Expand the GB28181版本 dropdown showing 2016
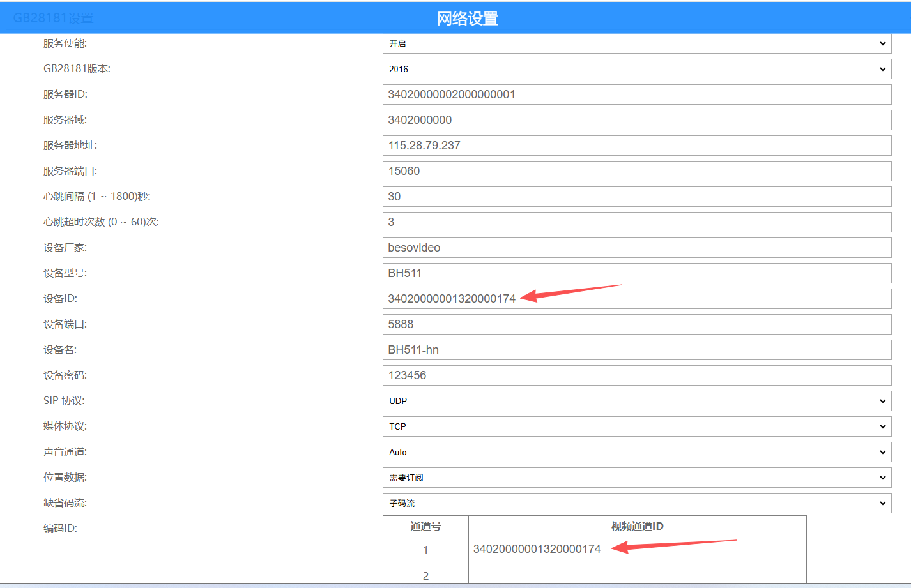 coord(636,69)
